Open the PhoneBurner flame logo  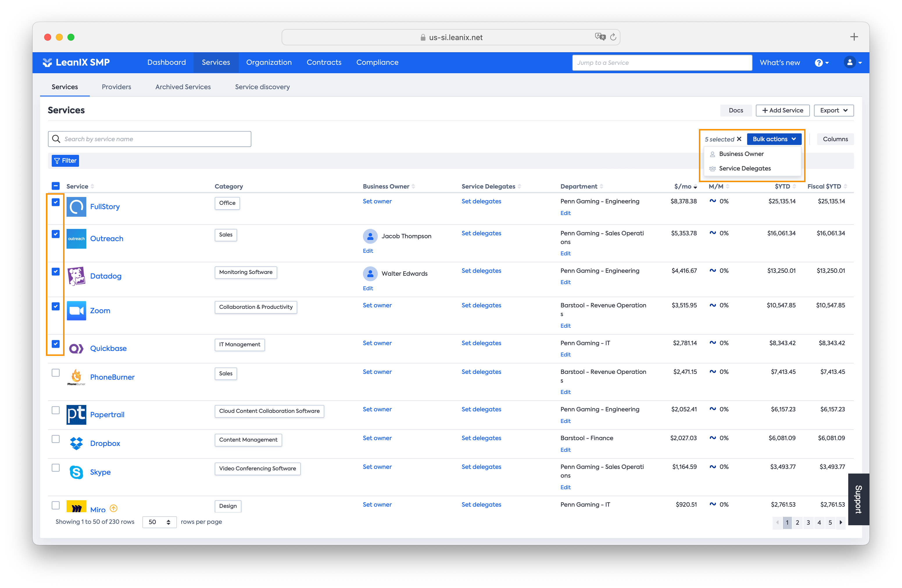tap(76, 377)
